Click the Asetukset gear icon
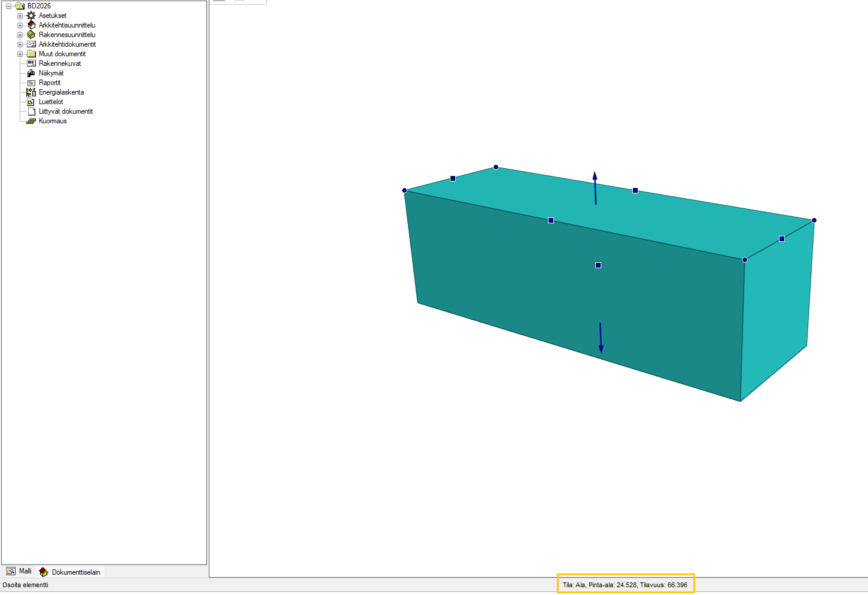868x595 pixels. tap(31, 16)
